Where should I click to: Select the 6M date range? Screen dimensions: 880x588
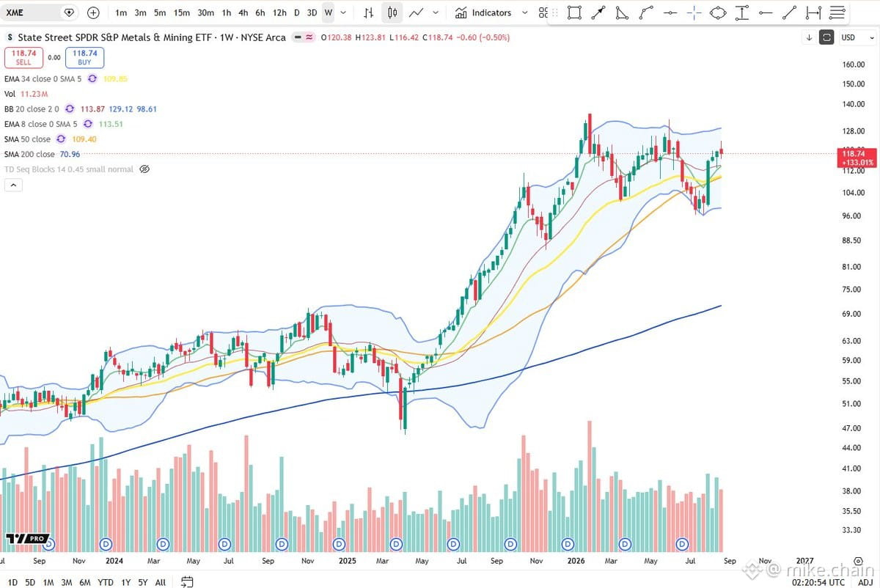85,582
